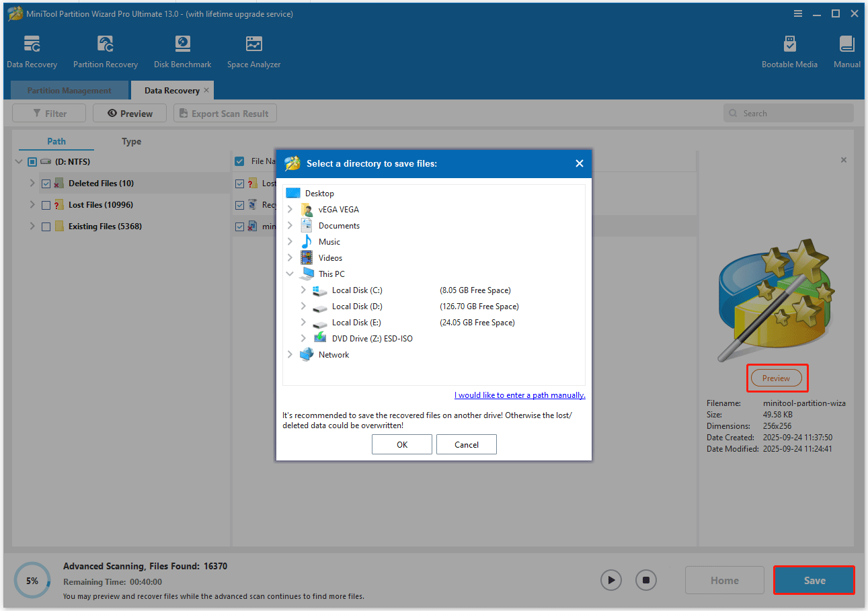
Task: Select the Type tab in results panel
Action: (x=131, y=141)
